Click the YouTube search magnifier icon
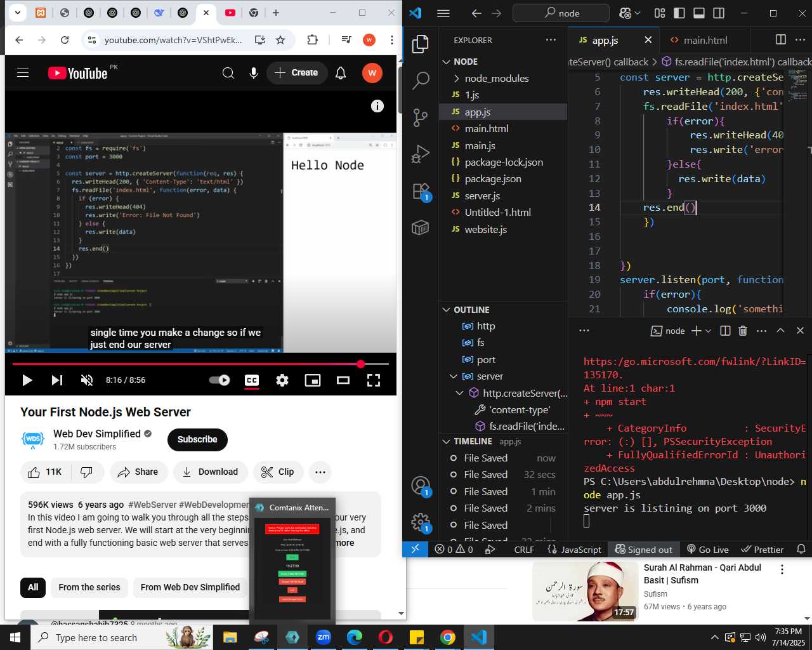Viewport: 812px width, 650px height. (228, 73)
